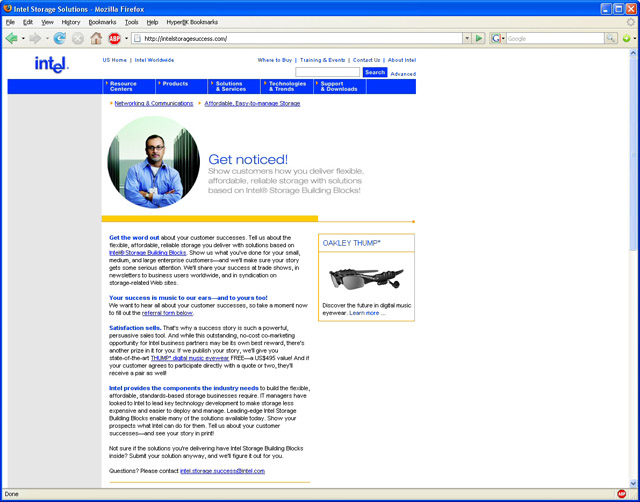Follow the Intel Worldwide link

point(154,60)
